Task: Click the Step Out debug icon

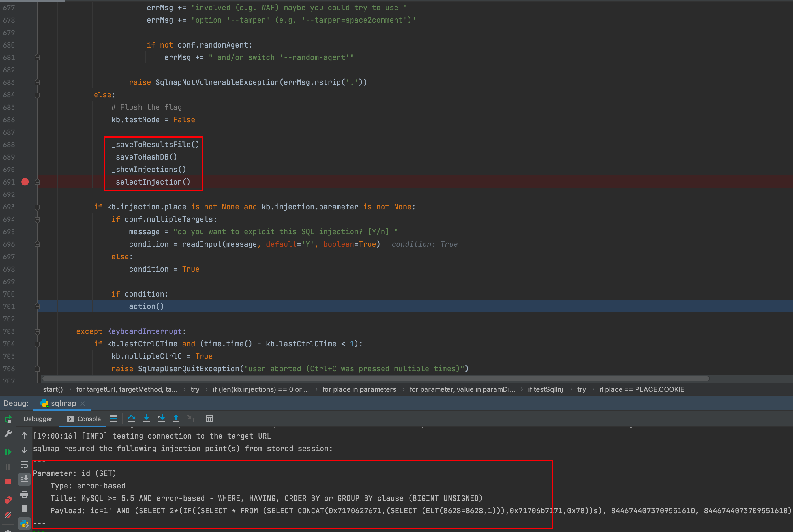Action: [176, 418]
